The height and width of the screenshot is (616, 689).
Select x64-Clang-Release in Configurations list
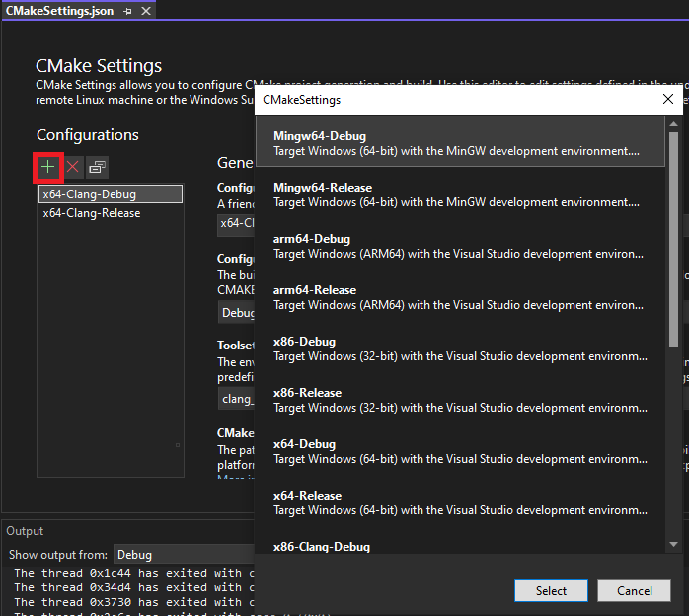click(x=111, y=213)
